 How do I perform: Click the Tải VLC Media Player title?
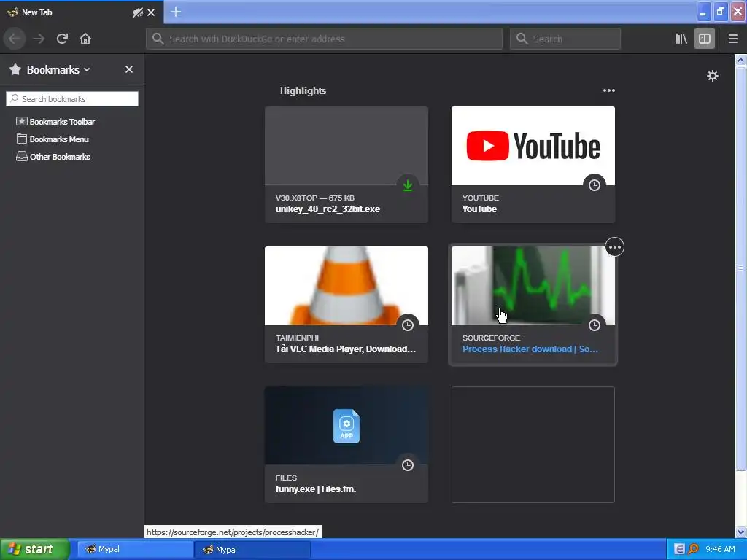346,349
